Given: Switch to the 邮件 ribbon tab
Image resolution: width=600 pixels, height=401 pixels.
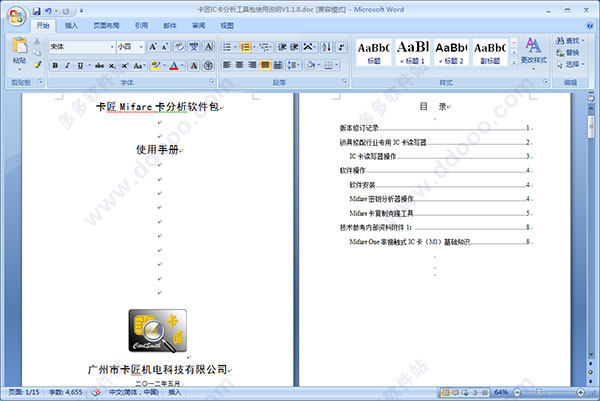Looking at the screenshot, I should pyautogui.click(x=170, y=26).
